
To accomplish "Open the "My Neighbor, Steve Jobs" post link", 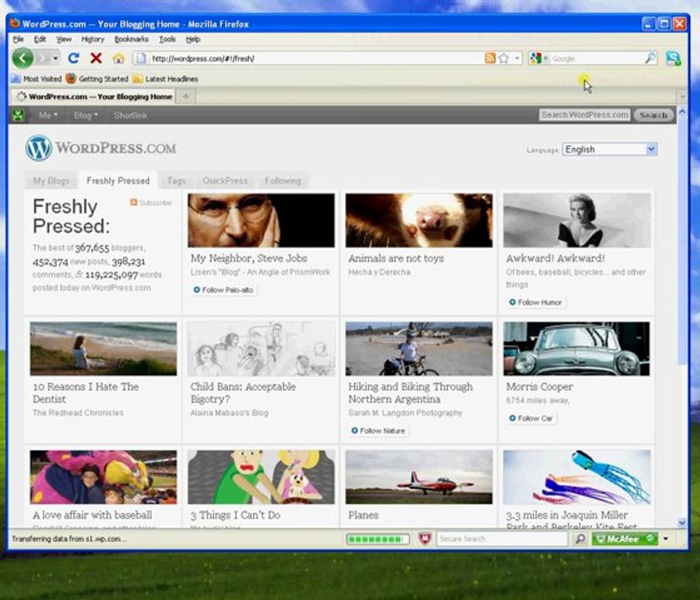I will coord(248,258).
